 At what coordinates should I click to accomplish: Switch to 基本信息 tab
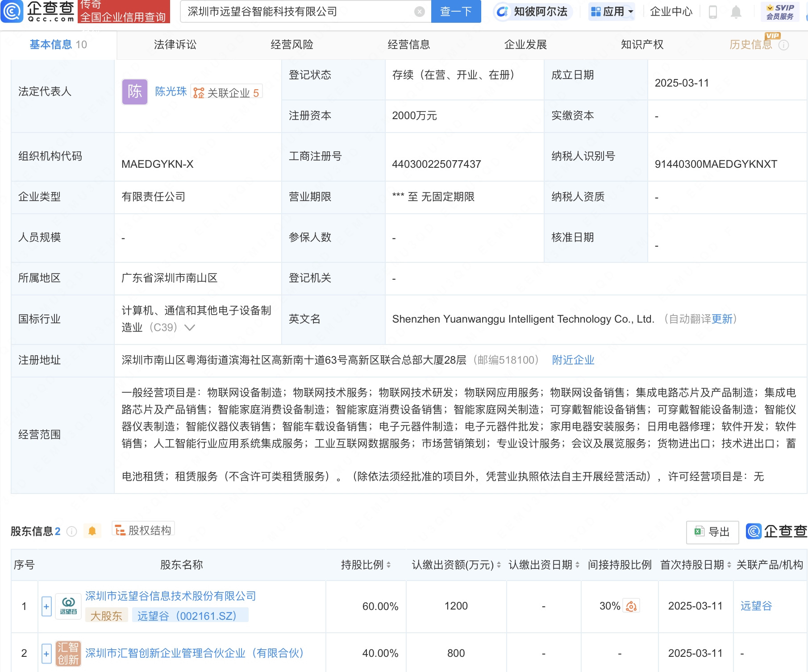58,45
